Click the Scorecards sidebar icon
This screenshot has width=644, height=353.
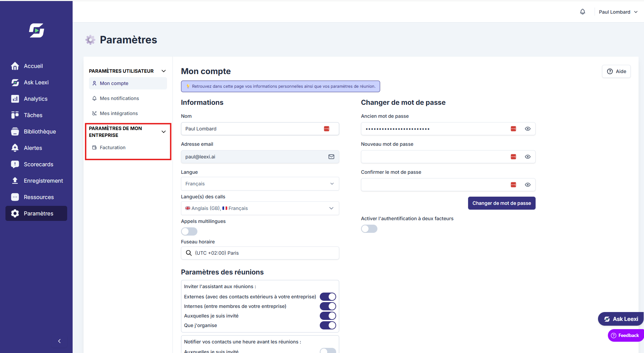point(15,164)
